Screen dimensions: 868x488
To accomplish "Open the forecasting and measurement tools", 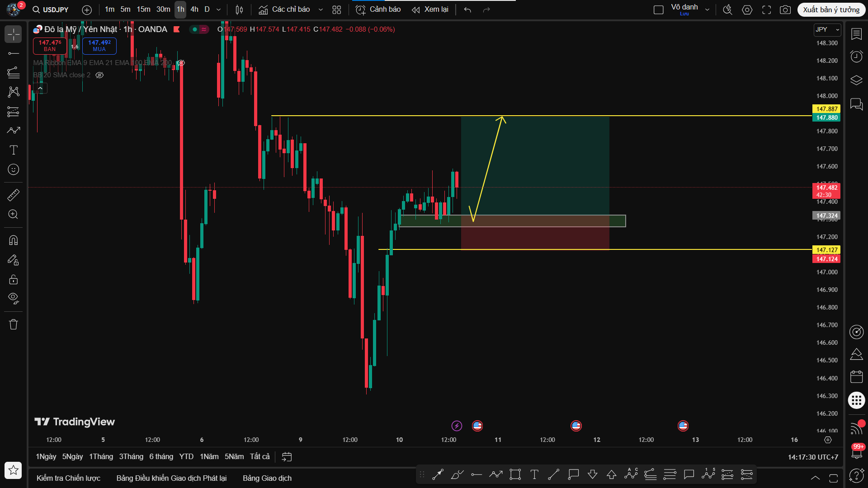I will point(14,111).
